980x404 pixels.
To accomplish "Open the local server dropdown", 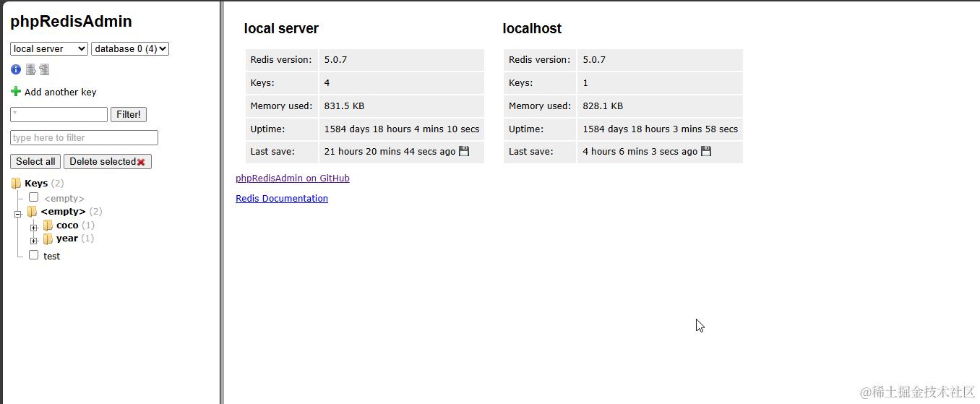I will 49,48.
